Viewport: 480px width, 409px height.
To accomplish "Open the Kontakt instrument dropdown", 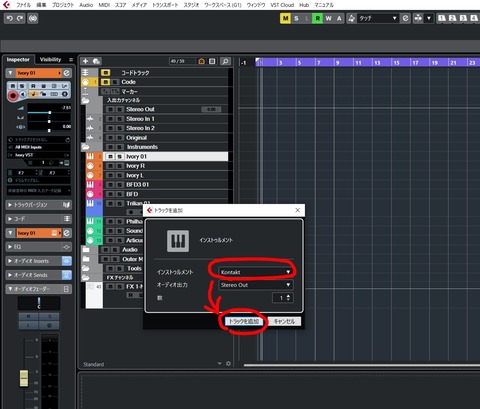I will click(x=256, y=272).
